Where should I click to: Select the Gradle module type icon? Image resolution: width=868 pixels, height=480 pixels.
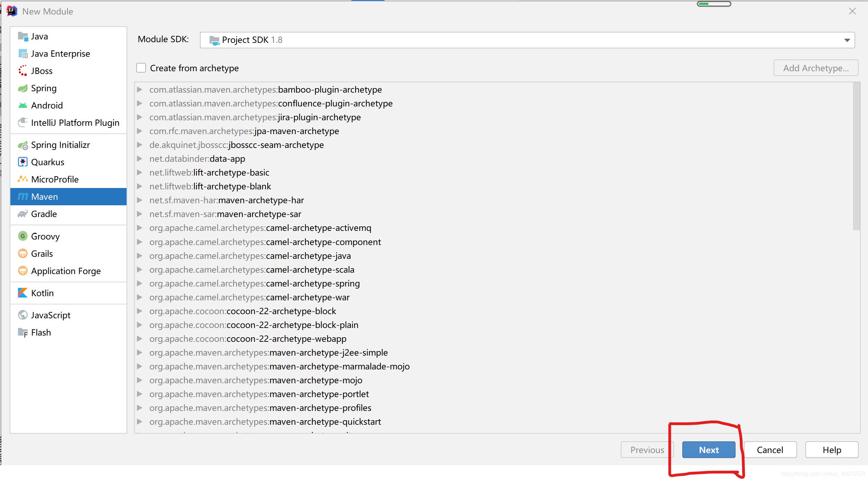23,214
